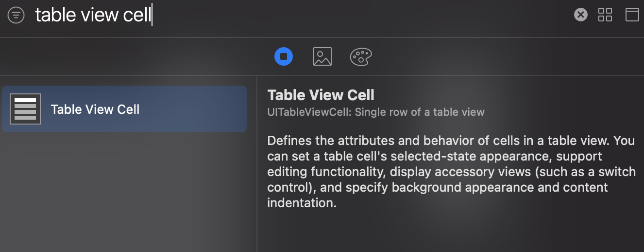
Task: Click empty space left of the Objects tab
Action: [136, 56]
